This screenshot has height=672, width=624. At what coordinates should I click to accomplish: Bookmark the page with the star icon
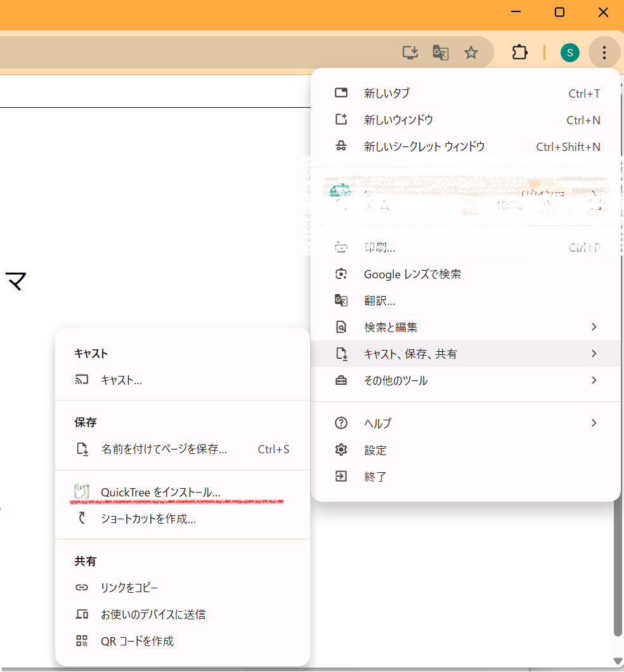[471, 53]
